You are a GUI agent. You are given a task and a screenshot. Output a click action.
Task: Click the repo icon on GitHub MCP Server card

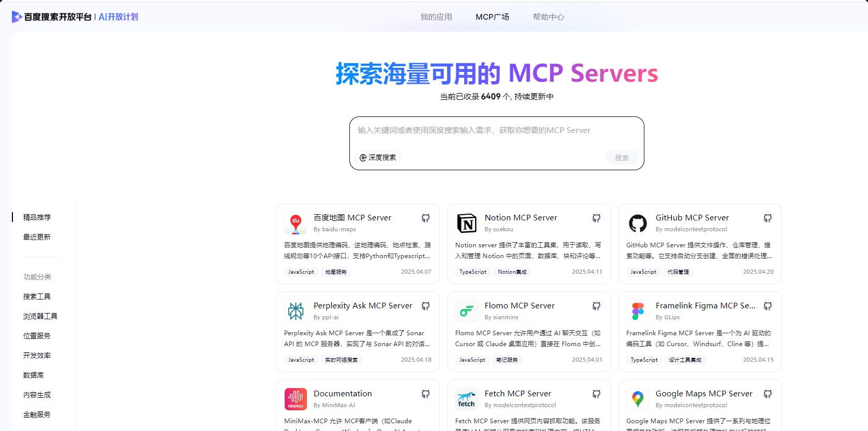(768, 218)
